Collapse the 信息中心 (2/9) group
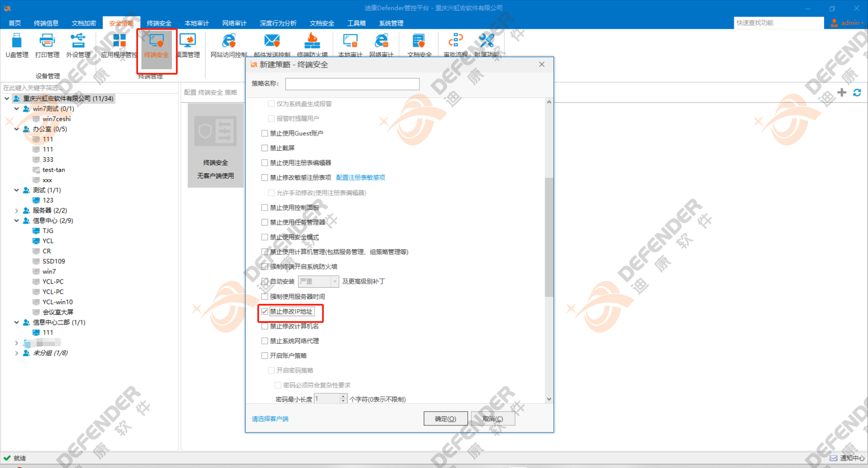This screenshot has width=868, height=468. pos(16,220)
